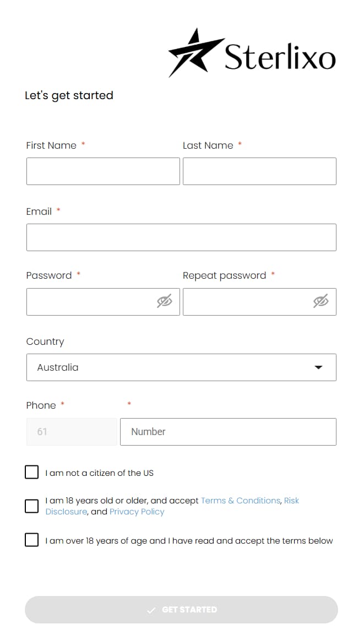Show password using the Password eye icon

click(x=164, y=301)
